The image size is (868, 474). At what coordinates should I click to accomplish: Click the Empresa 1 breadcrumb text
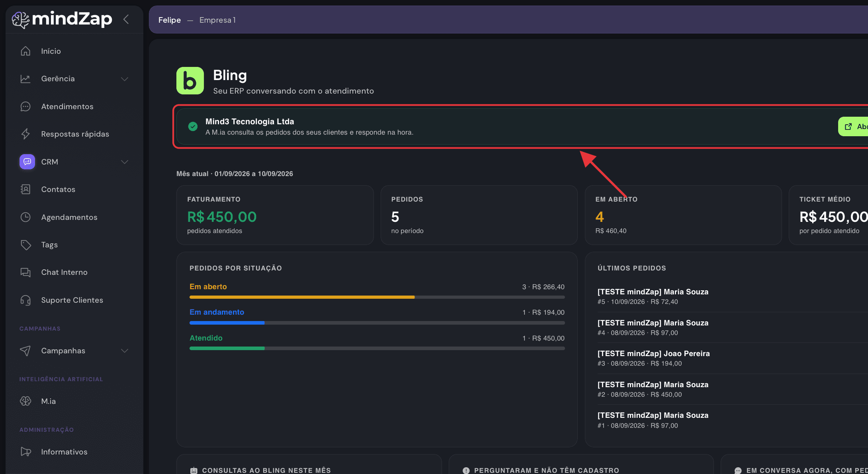(217, 20)
